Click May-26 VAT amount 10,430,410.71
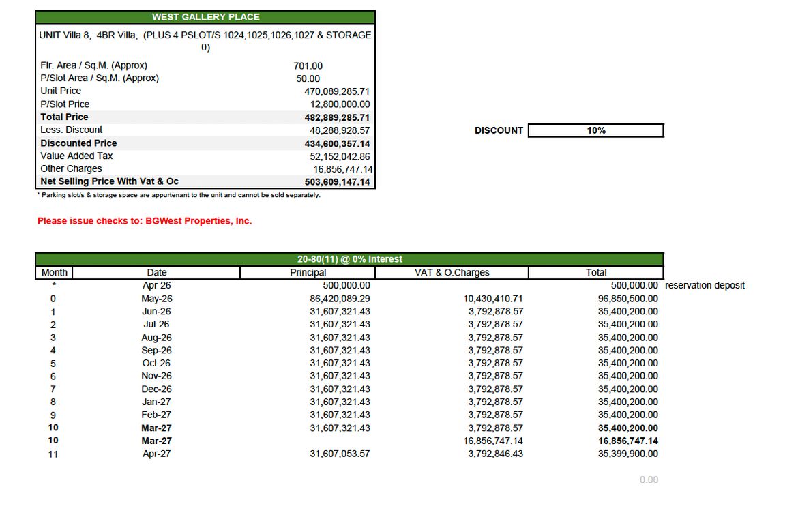The image size is (798, 532). (492, 299)
